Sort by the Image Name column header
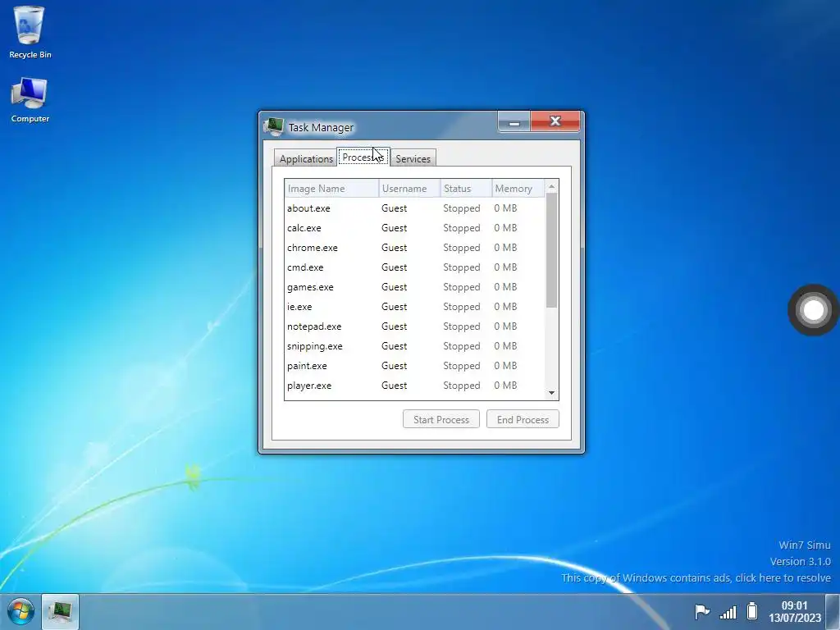The height and width of the screenshot is (630, 840). (331, 189)
